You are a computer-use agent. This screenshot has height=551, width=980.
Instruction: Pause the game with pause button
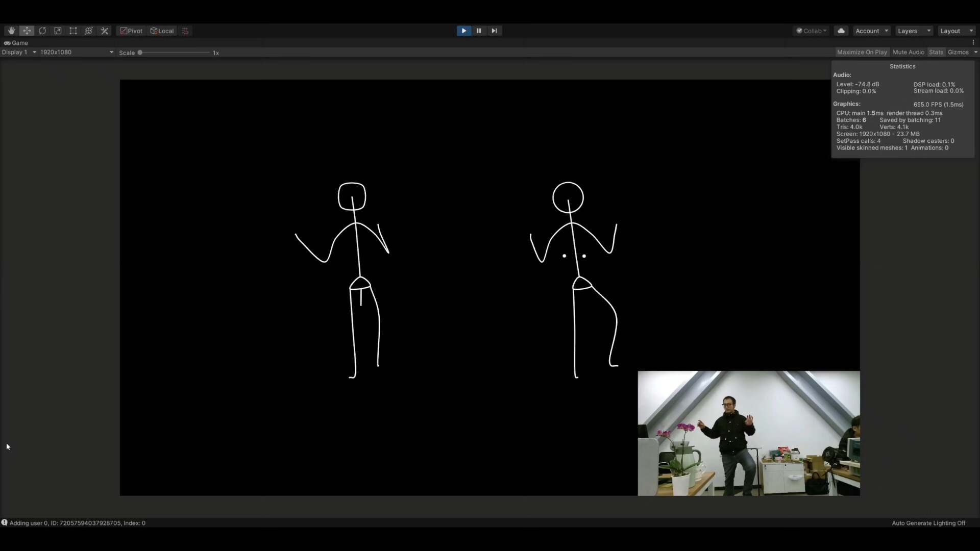pos(479,31)
